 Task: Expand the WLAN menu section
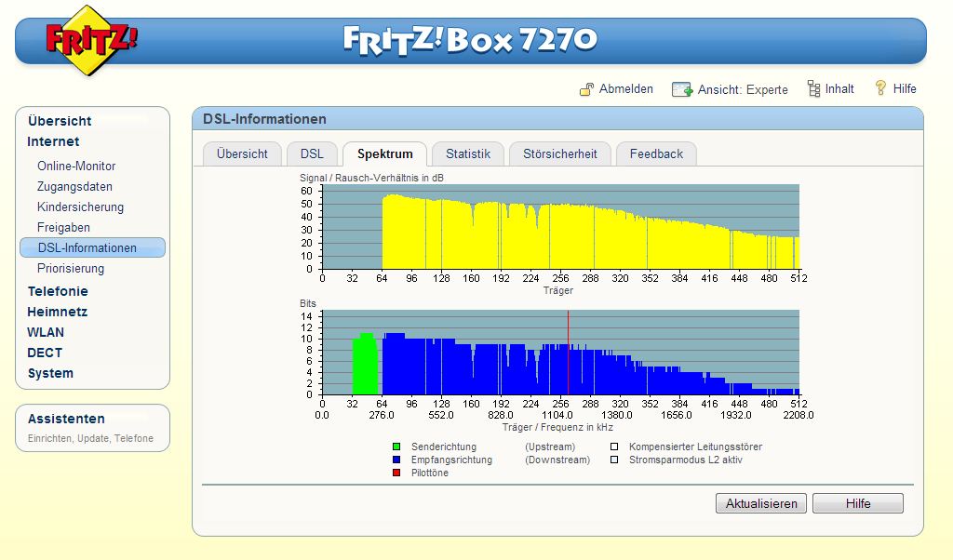[46, 332]
